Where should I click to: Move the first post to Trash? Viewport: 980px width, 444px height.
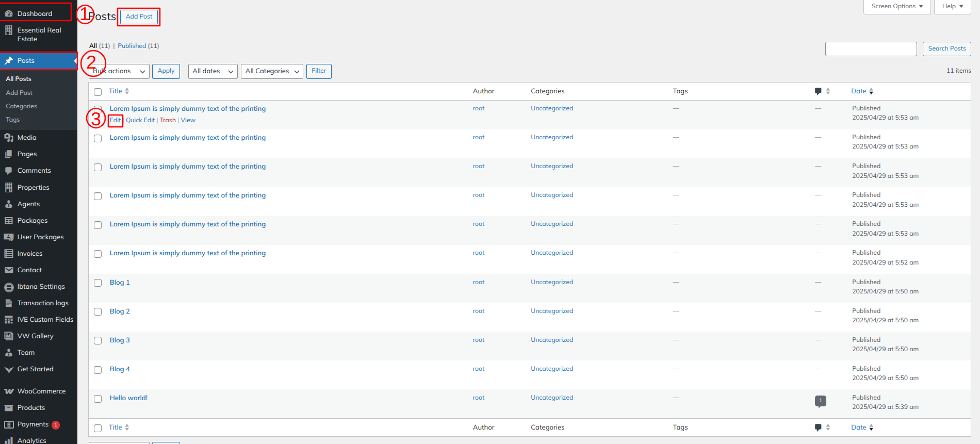pyautogui.click(x=168, y=120)
